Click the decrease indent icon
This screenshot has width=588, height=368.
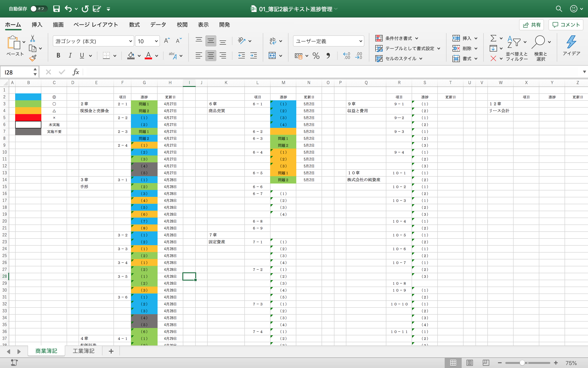[242, 55]
